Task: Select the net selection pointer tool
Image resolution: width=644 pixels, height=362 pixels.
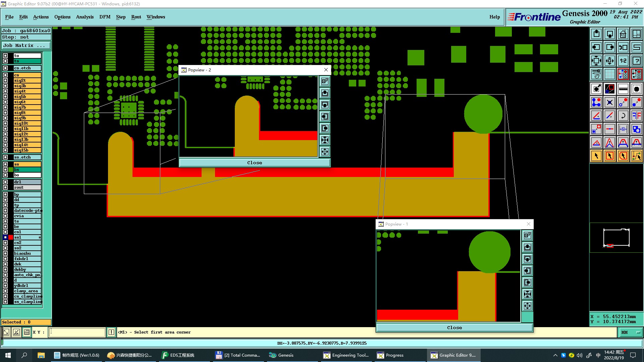Action: click(x=636, y=156)
